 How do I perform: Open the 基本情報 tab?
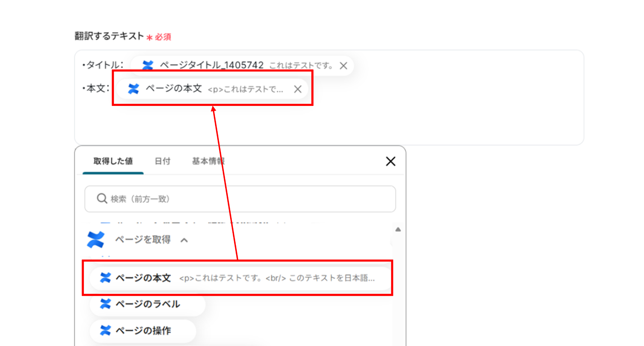click(208, 161)
